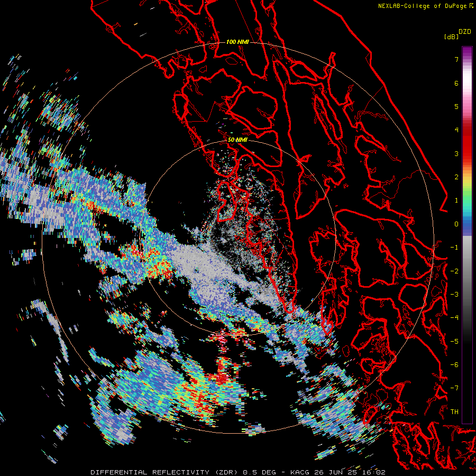The height and width of the screenshot is (476, 476).
Task: Click the NEXLAB-College of DuPage credit text
Action: pos(426,6)
